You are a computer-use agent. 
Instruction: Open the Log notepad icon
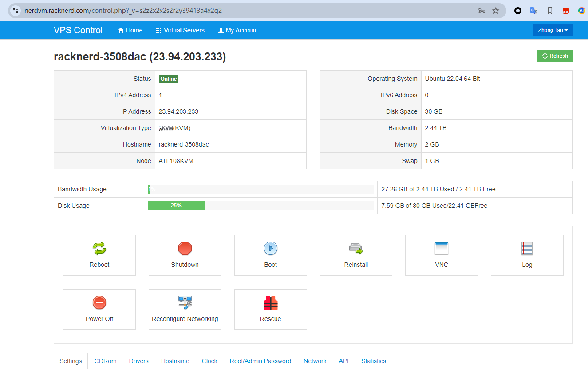click(x=527, y=248)
